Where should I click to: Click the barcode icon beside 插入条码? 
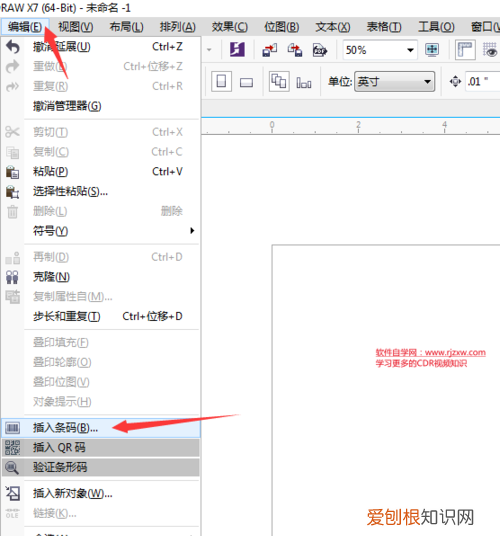[13, 428]
